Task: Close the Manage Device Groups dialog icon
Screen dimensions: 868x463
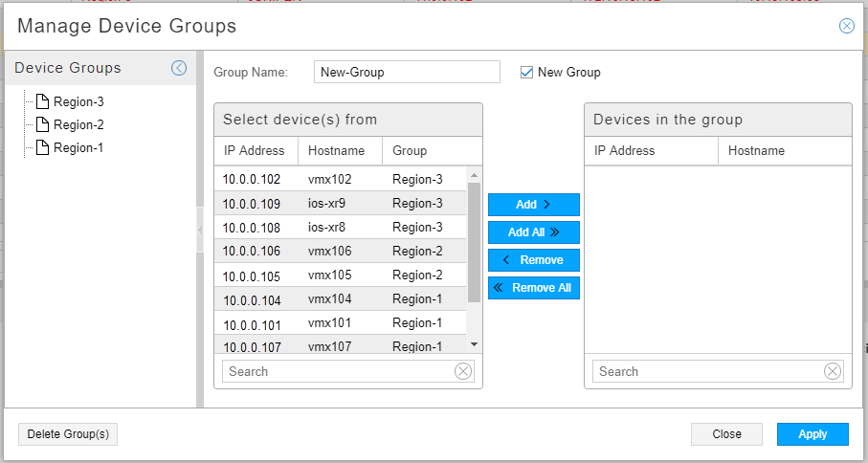Action: pos(847,27)
